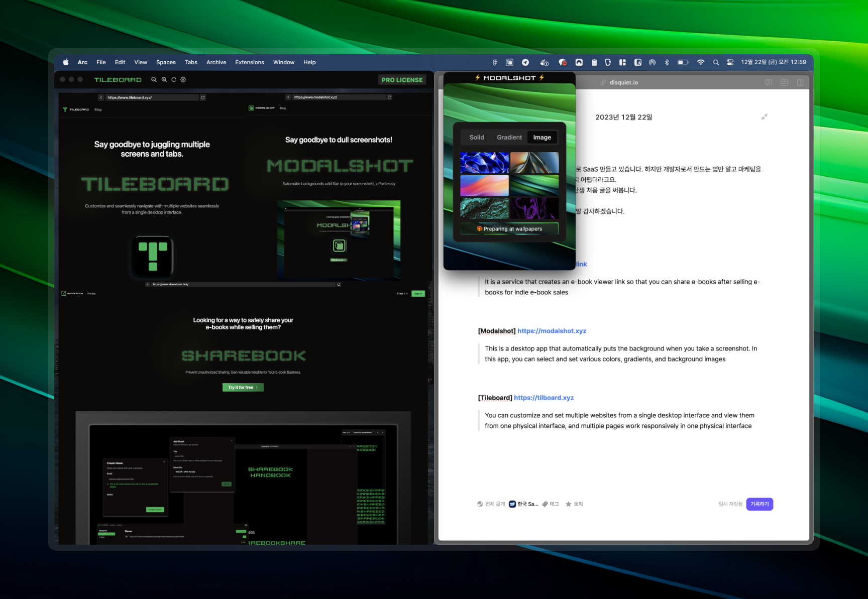The width and height of the screenshot is (868, 599).
Task: Open Tileboard settings gear
Action: 183,80
